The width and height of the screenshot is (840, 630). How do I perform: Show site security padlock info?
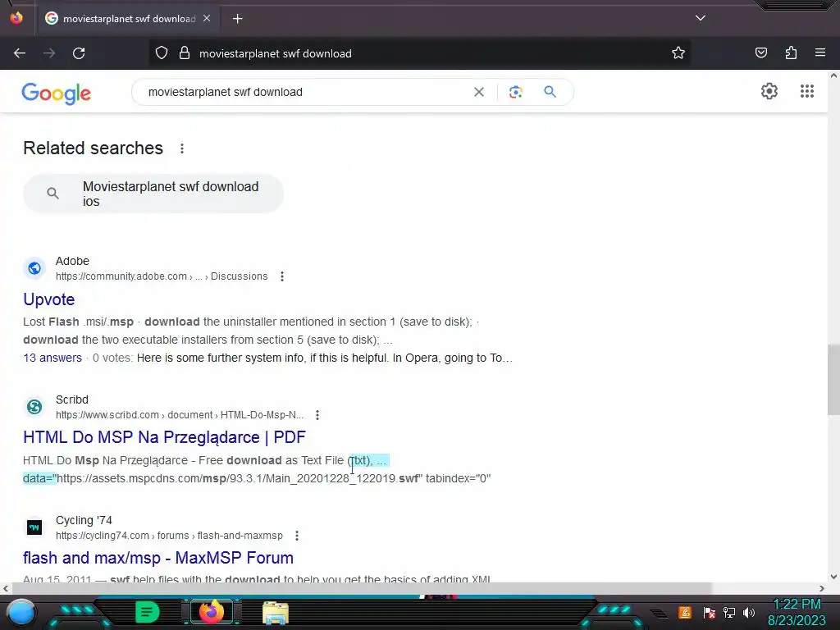point(185,53)
